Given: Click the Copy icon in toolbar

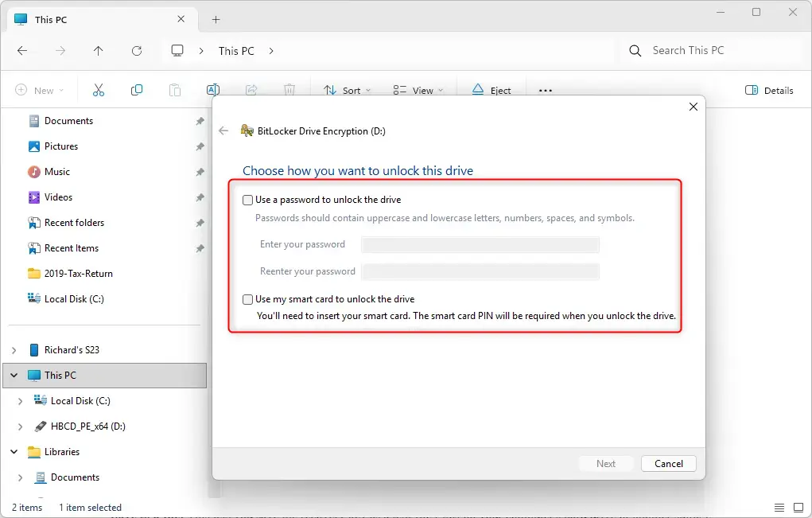Looking at the screenshot, I should point(137,90).
